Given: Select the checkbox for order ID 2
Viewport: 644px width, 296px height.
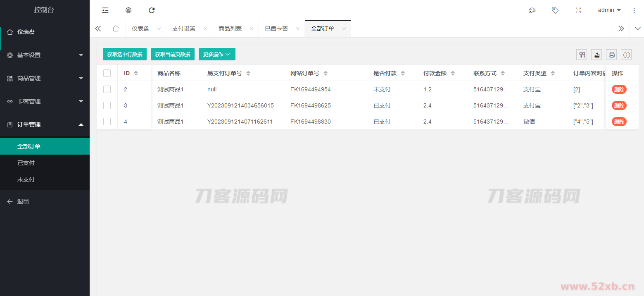Looking at the screenshot, I should pos(107,89).
